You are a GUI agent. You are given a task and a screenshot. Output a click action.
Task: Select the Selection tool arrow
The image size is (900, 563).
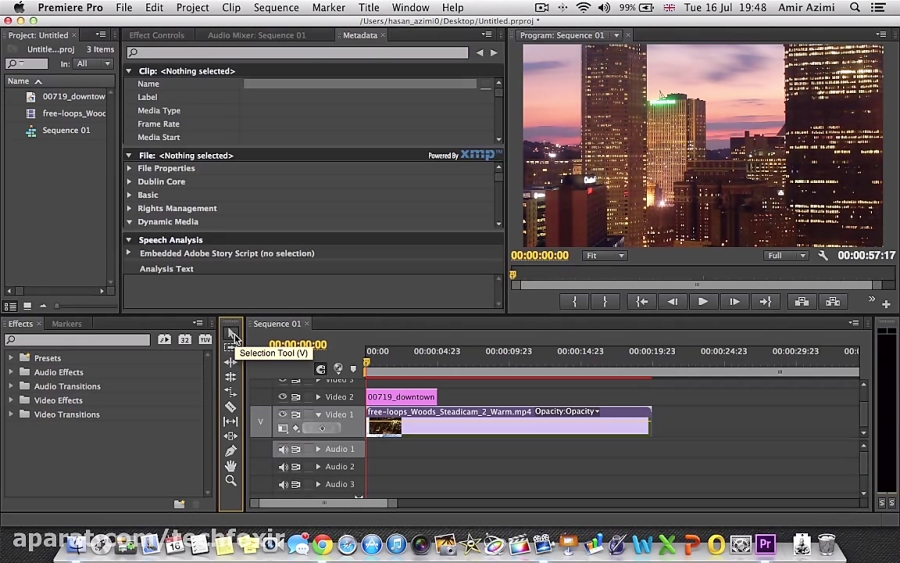click(x=230, y=333)
